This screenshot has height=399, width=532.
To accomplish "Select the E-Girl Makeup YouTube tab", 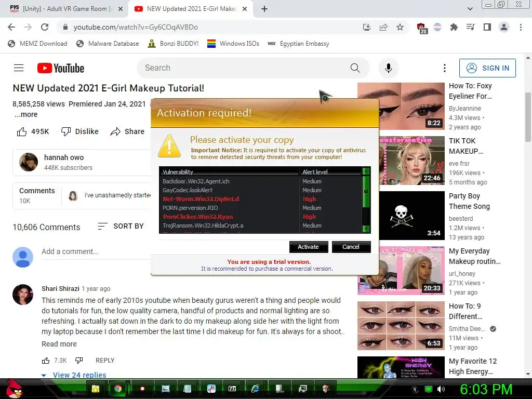I will (191, 9).
